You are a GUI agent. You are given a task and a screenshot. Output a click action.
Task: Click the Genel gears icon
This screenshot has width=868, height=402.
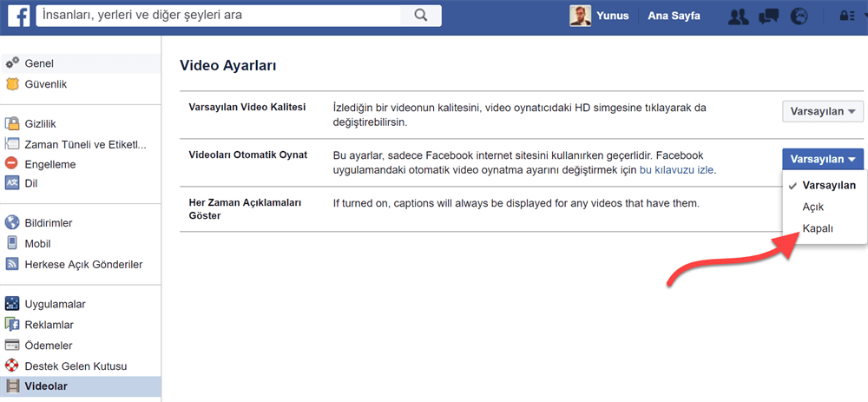click(12, 63)
